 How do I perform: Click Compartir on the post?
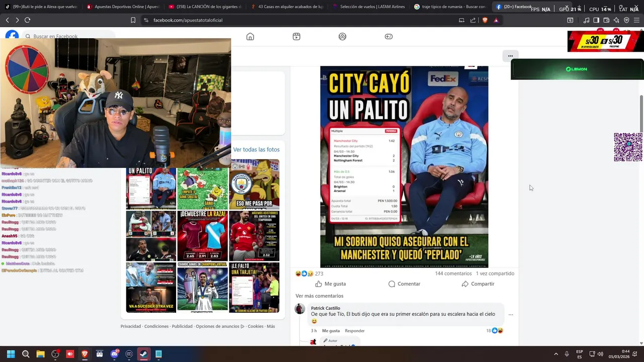coord(478,284)
